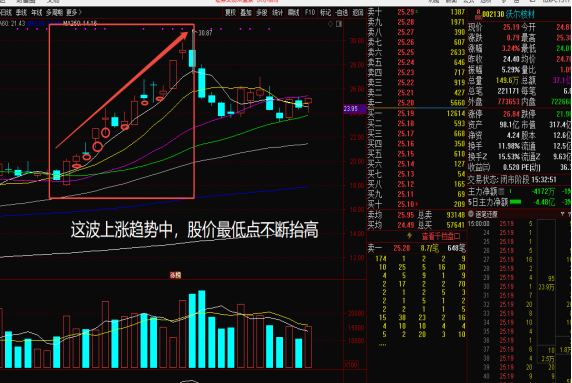This screenshot has height=383, width=572.
Task: Open the 多周期 multi-period view selector
Action: (x=54, y=13)
